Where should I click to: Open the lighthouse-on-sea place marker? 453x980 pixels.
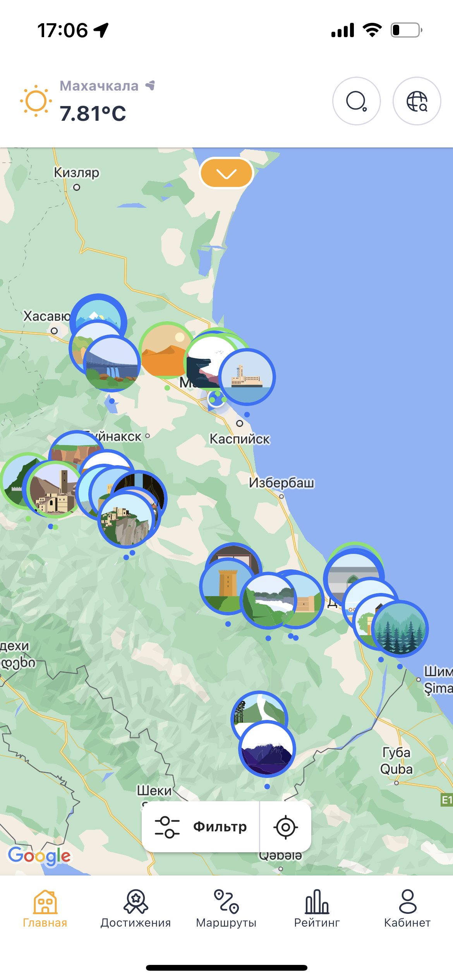[x=247, y=377]
